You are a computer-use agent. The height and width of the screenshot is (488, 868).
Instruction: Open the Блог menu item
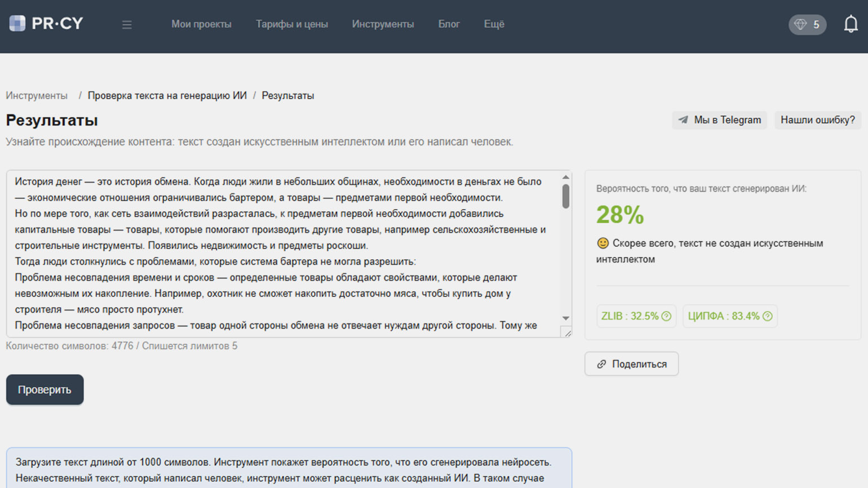click(449, 24)
